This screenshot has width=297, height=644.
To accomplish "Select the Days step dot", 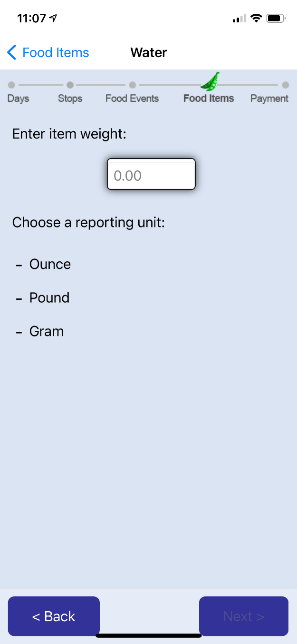I will [11, 85].
